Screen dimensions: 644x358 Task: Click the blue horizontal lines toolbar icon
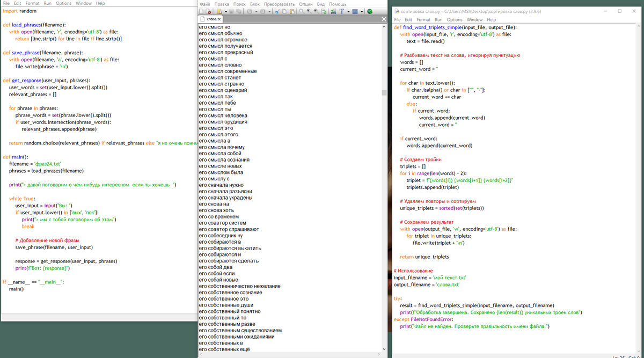point(355,11)
